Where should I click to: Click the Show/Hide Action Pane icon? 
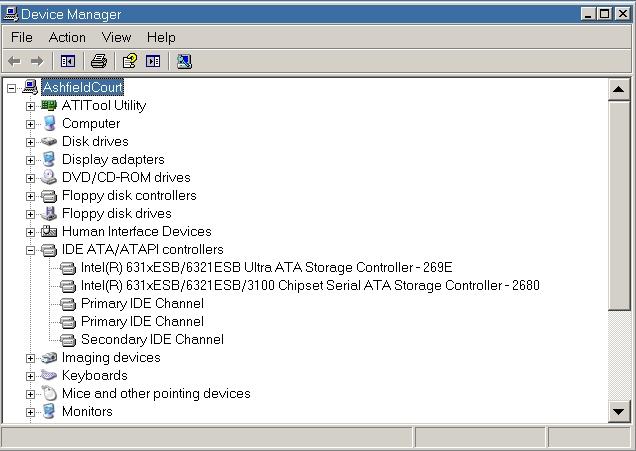153,61
